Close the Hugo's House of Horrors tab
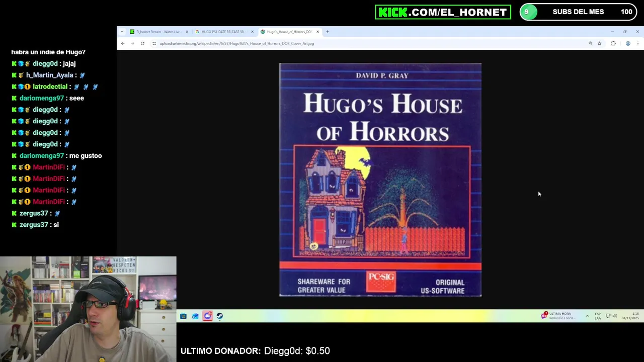 317,32
